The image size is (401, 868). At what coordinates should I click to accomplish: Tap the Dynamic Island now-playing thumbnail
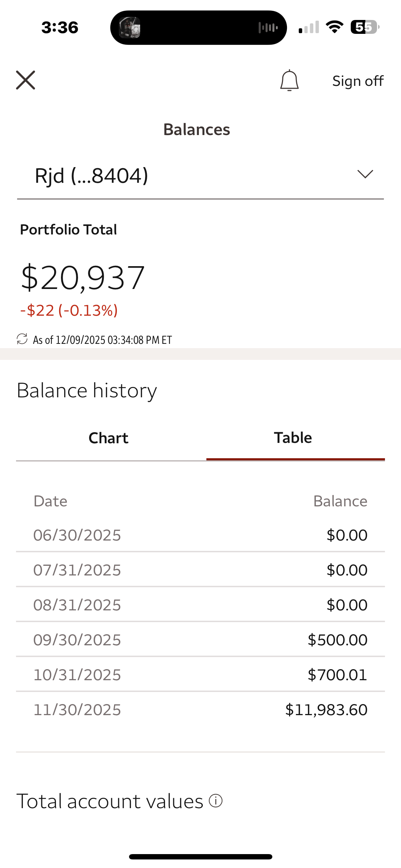(129, 27)
